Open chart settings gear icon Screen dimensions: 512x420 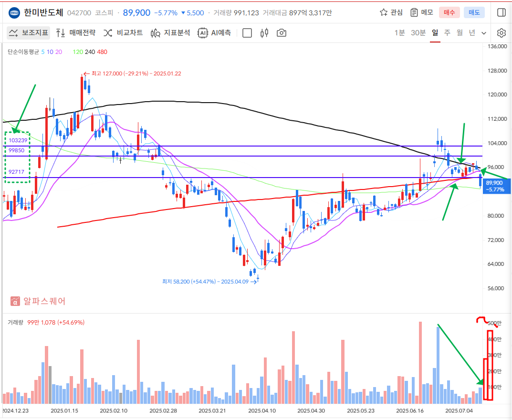pos(501,33)
